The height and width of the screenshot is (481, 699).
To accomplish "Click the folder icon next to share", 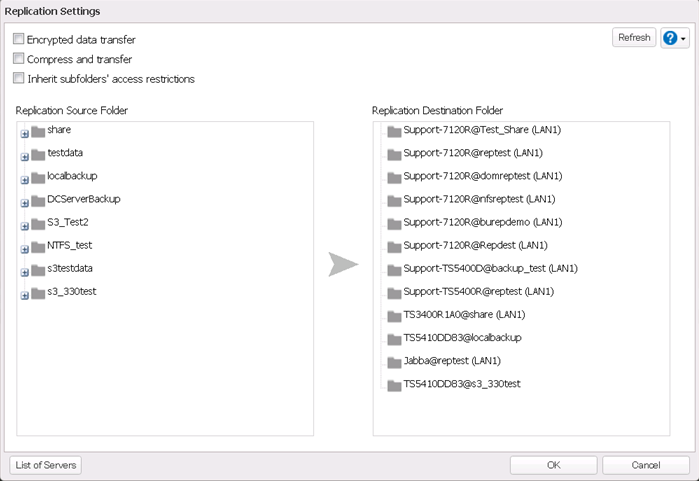I will pos(38,131).
